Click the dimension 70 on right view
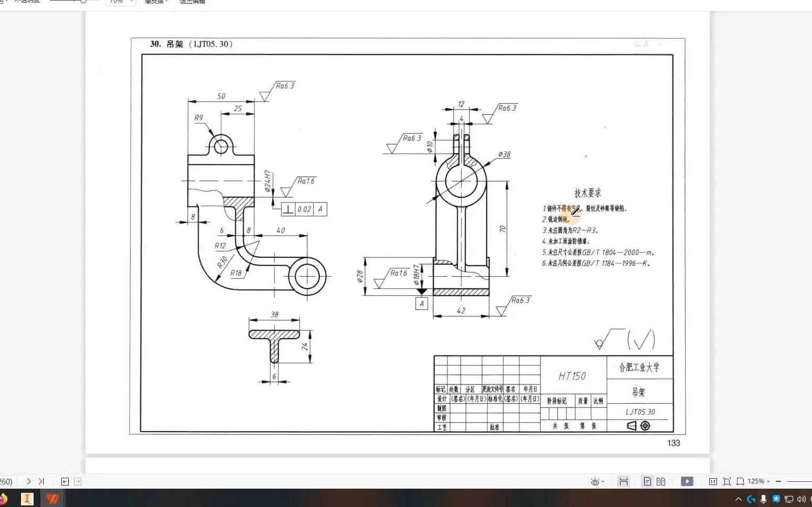This screenshot has height=507, width=812. 503,229
